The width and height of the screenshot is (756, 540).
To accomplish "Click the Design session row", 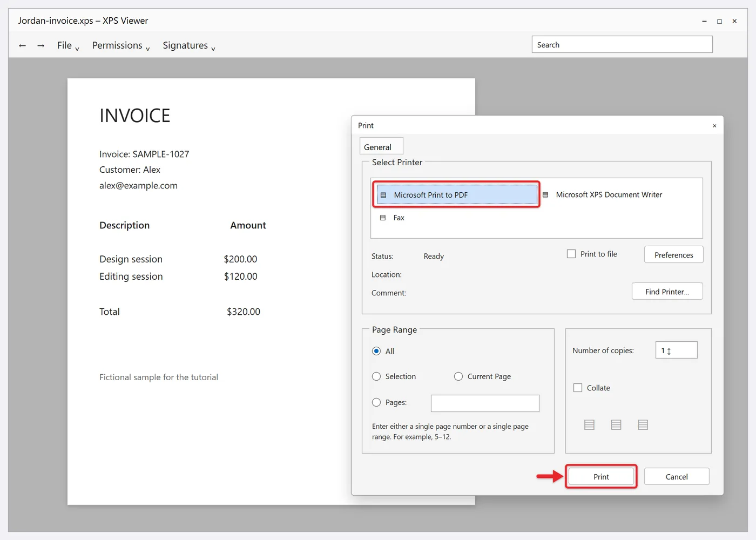I will coord(178,259).
